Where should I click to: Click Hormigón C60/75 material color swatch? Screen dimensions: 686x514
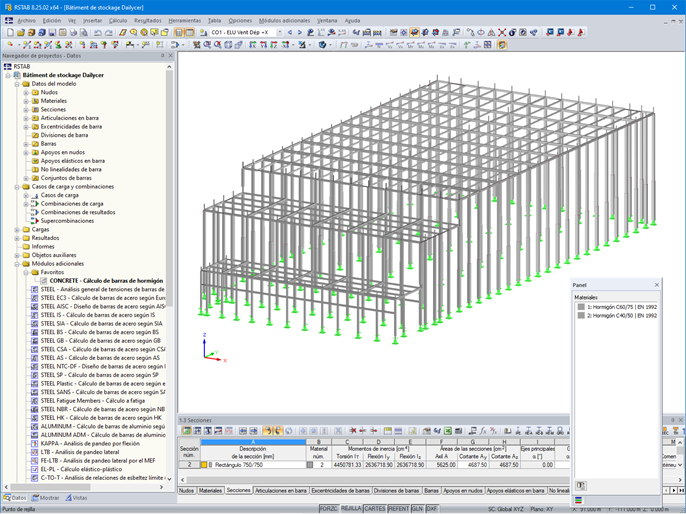(581, 307)
